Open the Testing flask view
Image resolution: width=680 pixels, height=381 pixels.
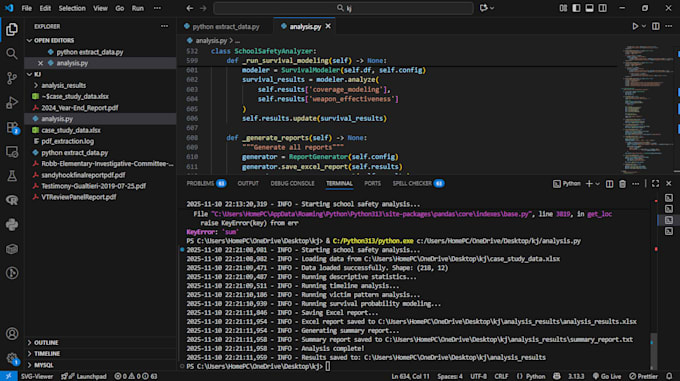[x=12, y=176]
